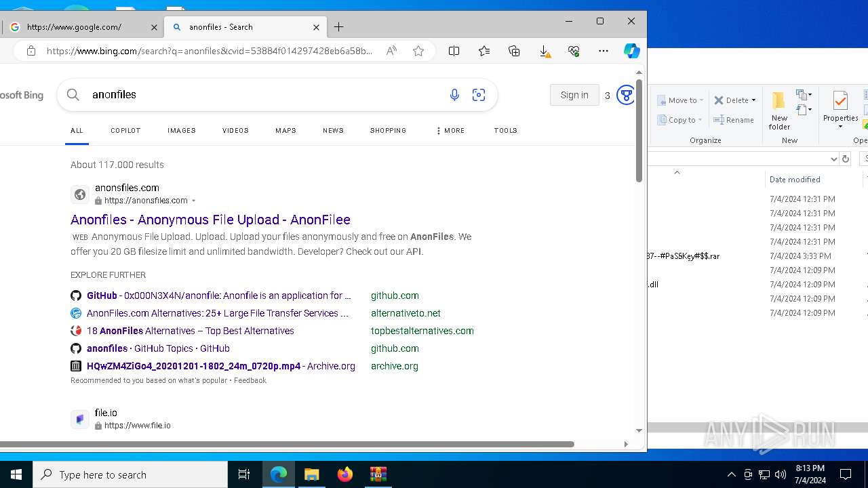Expand anonsfiles.com URL dropdown arrow
This screenshot has height=488, width=868.
point(194,201)
